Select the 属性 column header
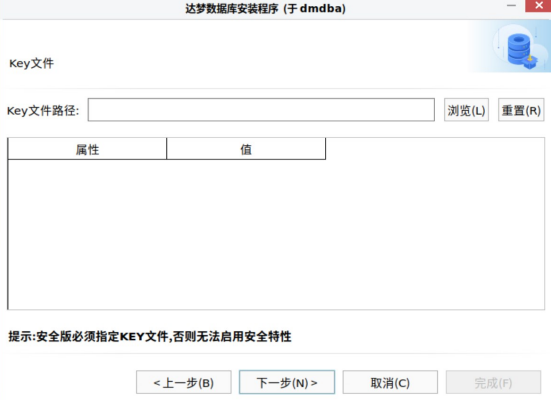Viewport: 551px width, 400px height. [87, 149]
